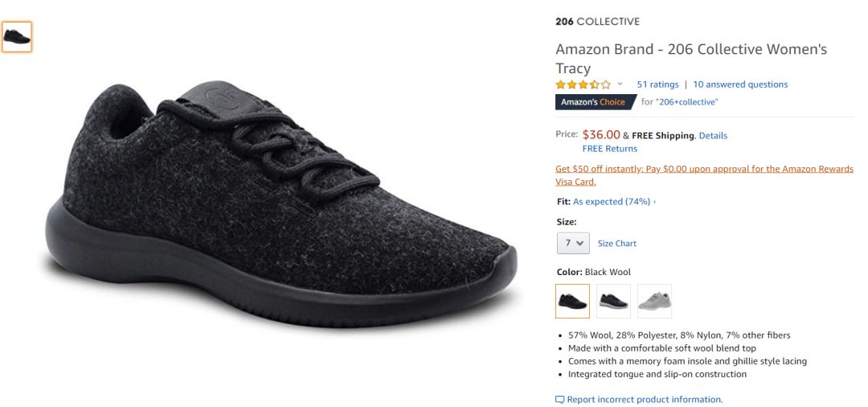Viewport: 868px width, 407px height.
Task: View the 10 answered questions
Action: click(740, 84)
